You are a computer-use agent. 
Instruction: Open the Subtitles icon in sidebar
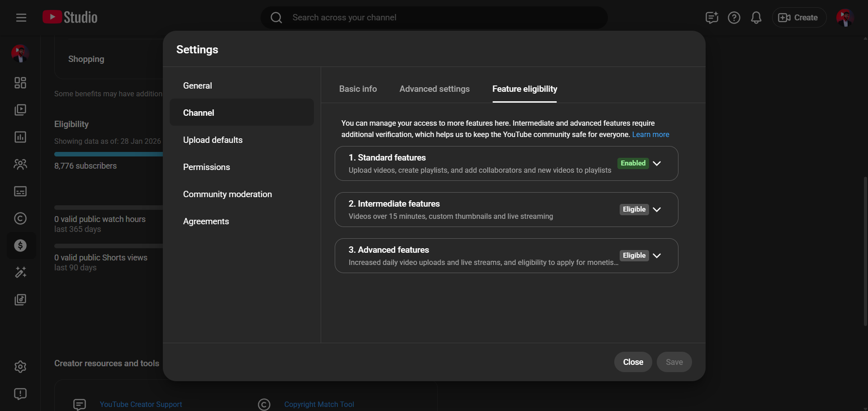point(20,191)
